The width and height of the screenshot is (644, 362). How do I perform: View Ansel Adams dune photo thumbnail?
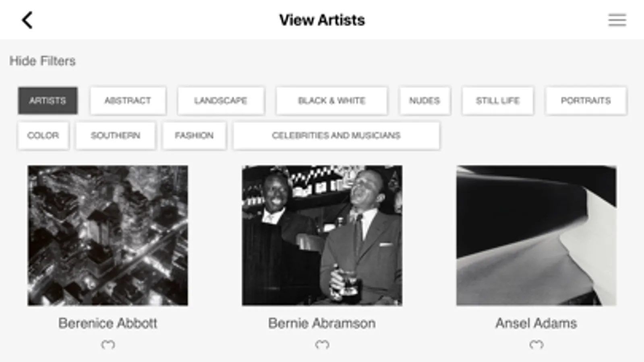click(x=536, y=235)
